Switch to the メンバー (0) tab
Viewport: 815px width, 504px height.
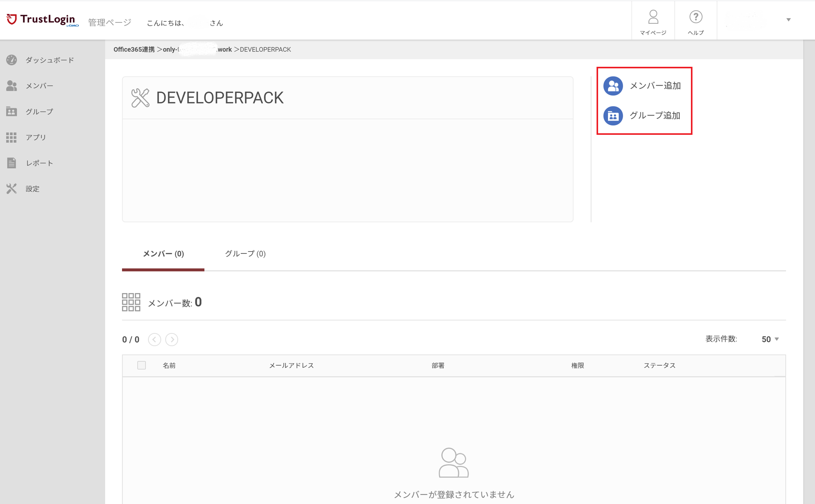[163, 254]
